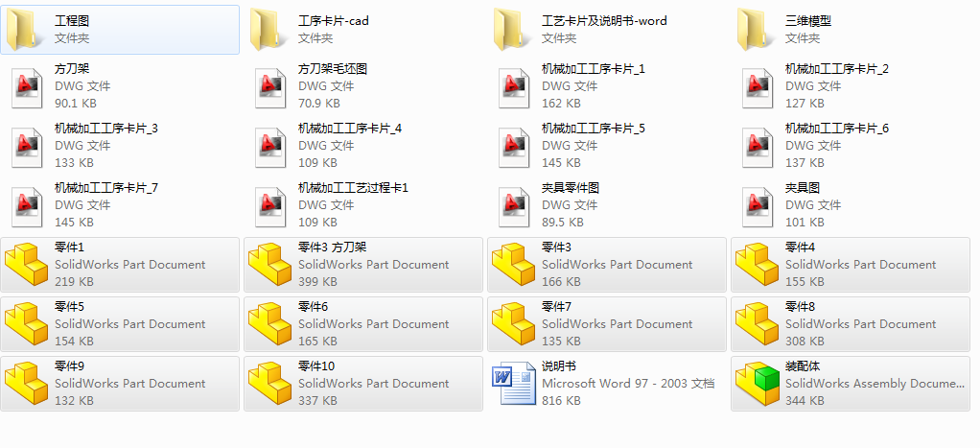Click the file name text 机械加工工序卡片_3
This screenshot has width=980, height=448.
[x=106, y=129]
